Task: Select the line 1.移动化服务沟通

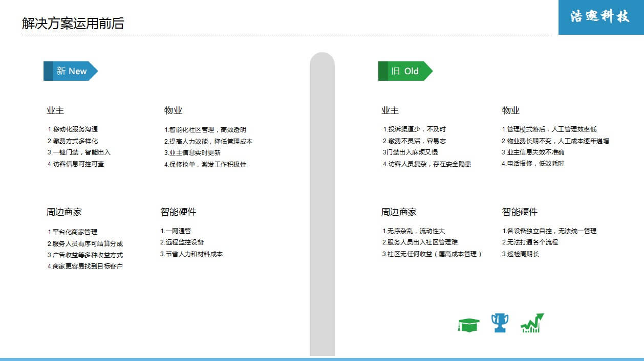Action: pyautogui.click(x=73, y=129)
